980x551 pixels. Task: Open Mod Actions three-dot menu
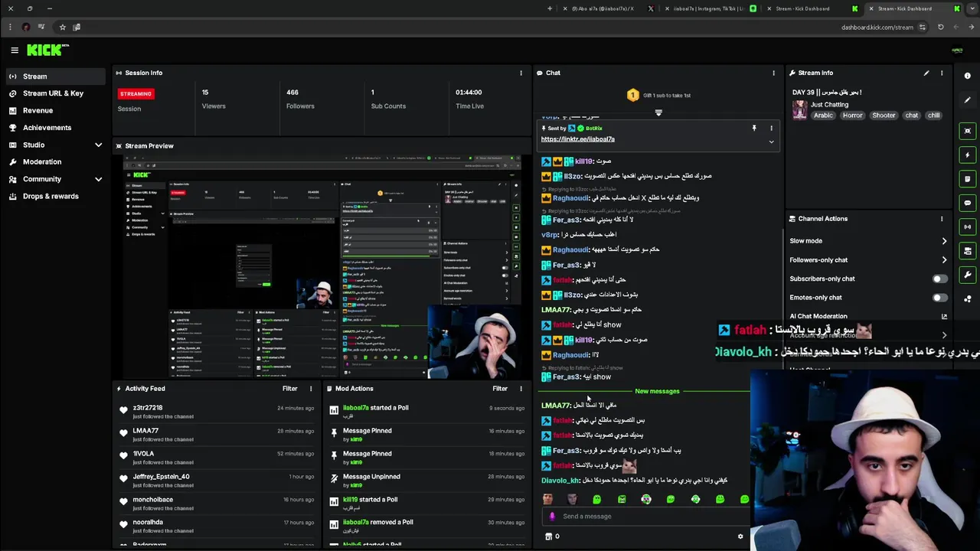click(521, 389)
